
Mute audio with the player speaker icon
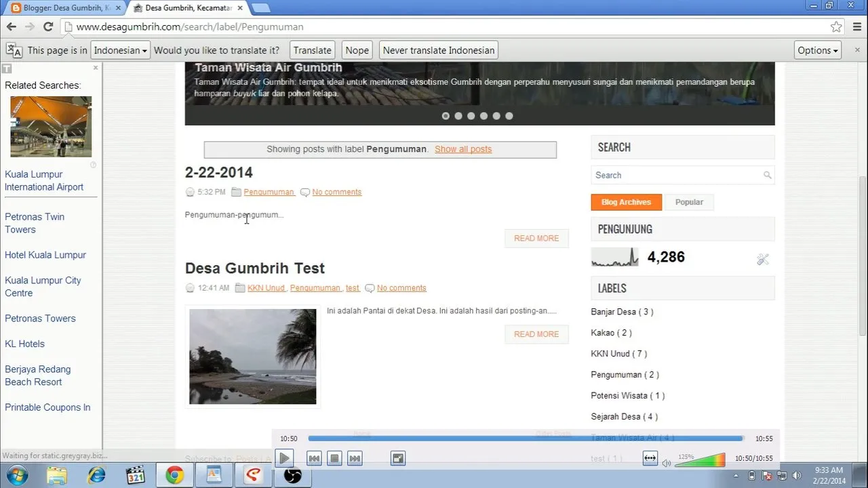[667, 463]
